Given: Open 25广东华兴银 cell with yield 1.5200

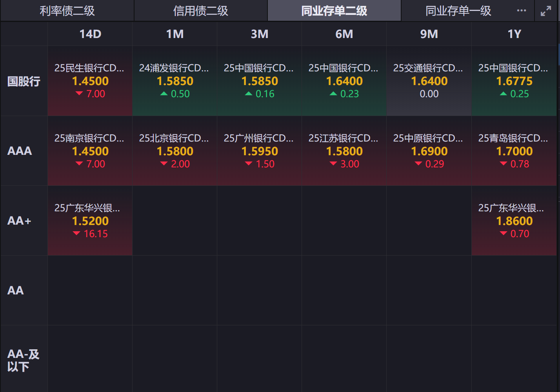Looking at the screenshot, I should tap(90, 221).
